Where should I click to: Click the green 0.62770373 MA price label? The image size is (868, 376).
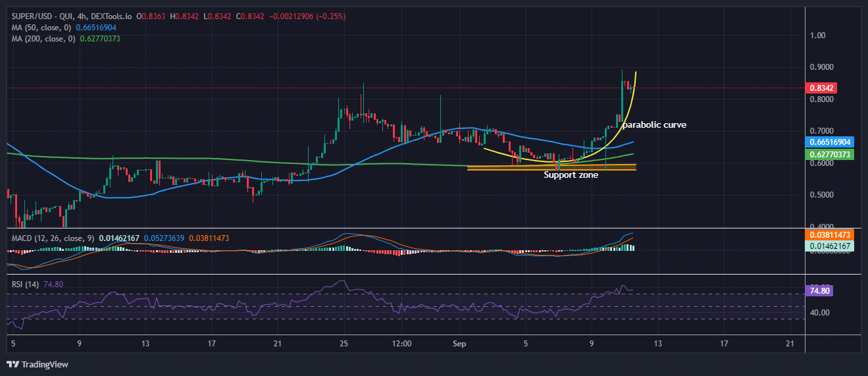(x=830, y=155)
